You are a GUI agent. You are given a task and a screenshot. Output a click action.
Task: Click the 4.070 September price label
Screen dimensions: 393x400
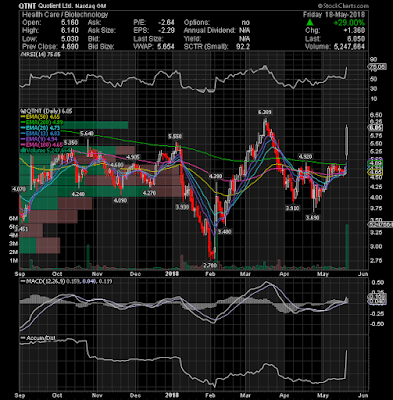coord(19,189)
